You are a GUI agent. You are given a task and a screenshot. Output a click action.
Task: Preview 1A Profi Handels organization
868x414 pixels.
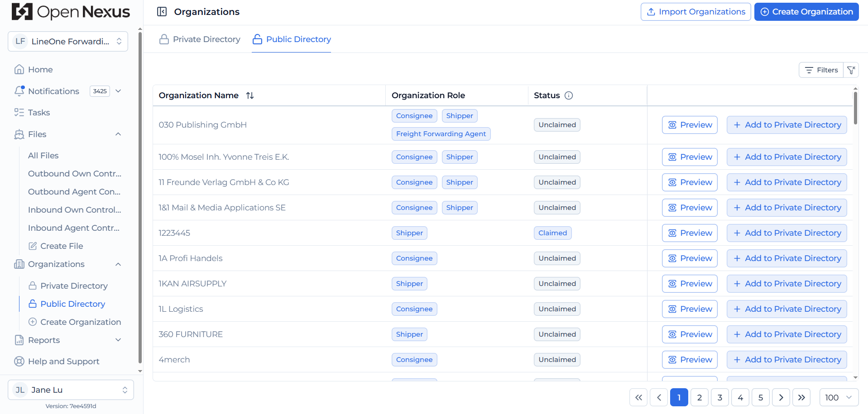pyautogui.click(x=690, y=258)
